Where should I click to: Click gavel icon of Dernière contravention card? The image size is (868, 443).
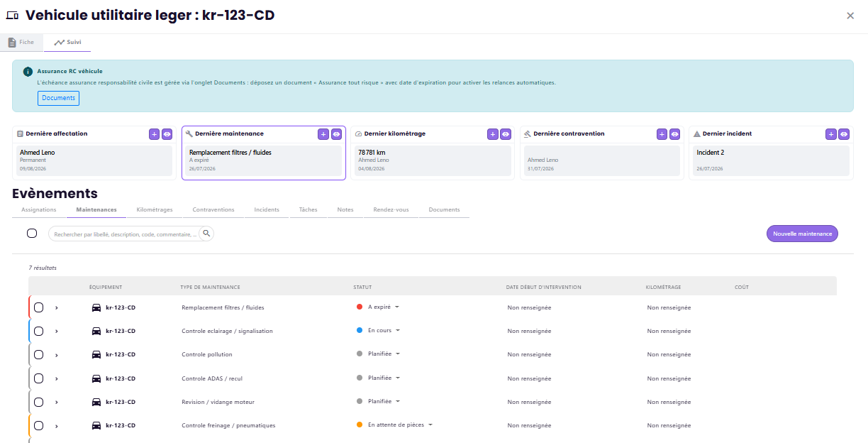click(528, 133)
